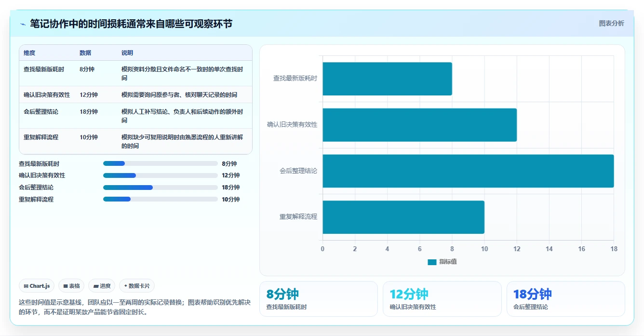Click the 18分钟 value in the table

coord(89,112)
